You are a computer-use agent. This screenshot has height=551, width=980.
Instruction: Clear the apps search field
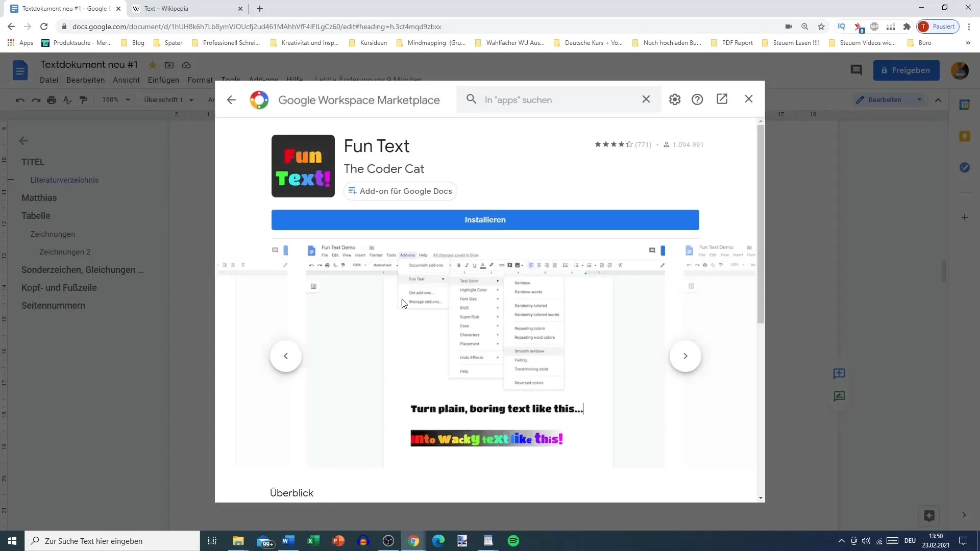646,99
